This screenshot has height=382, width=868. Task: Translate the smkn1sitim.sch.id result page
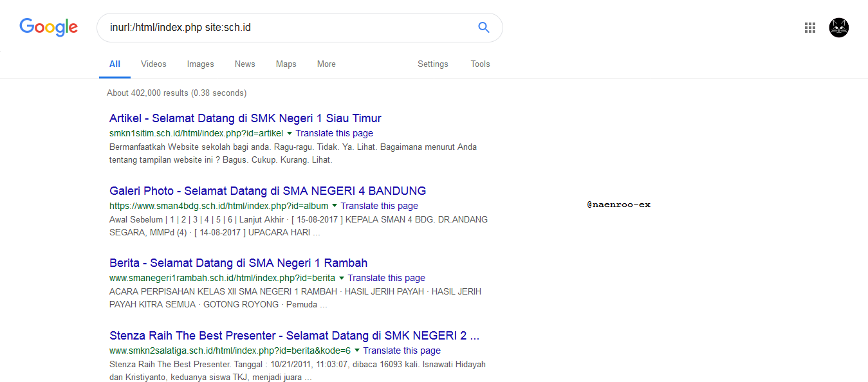[x=334, y=134]
